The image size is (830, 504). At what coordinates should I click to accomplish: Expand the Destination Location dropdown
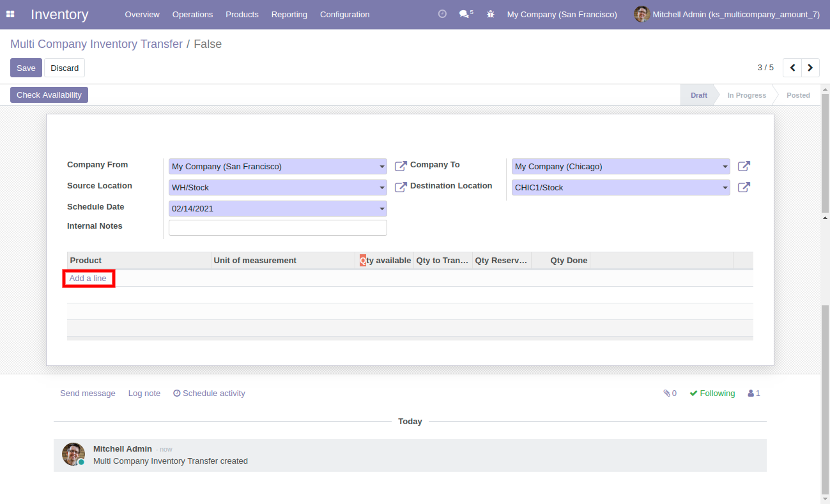[x=725, y=188]
